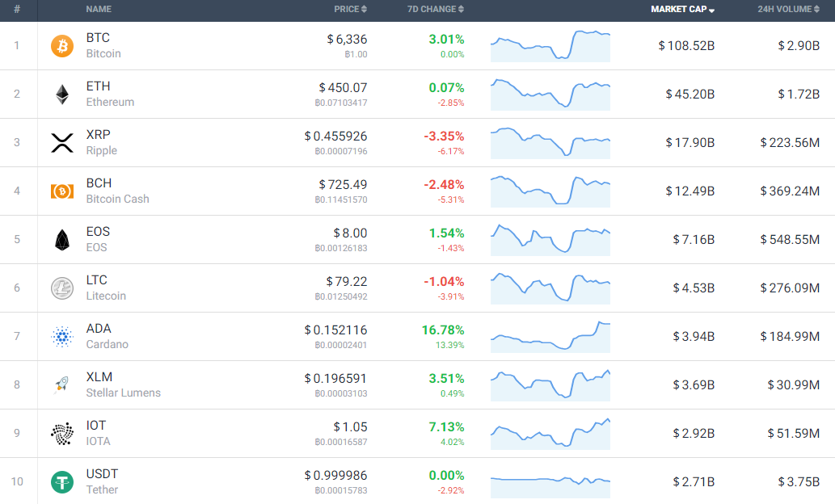Click the Bitcoin Cash logo icon
The height and width of the screenshot is (504, 835).
coord(62,191)
